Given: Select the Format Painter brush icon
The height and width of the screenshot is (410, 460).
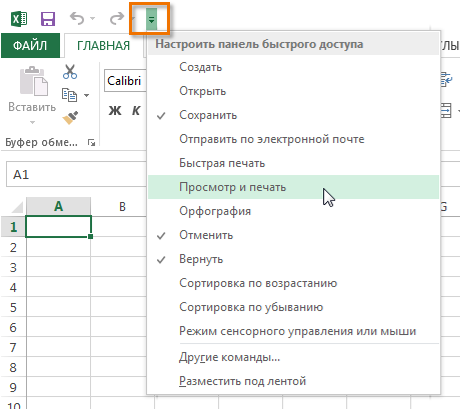Looking at the screenshot, I should pyautogui.click(x=70, y=118).
